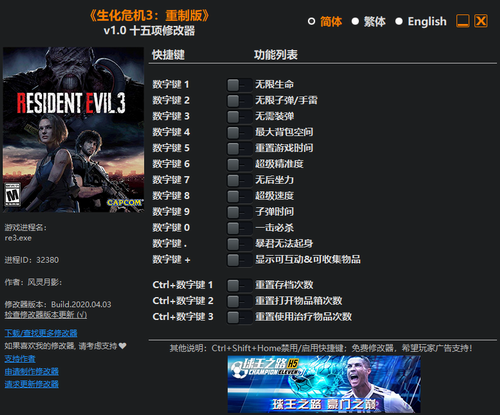Click the orange minimize window icon
The image size is (500, 415).
click(463, 21)
